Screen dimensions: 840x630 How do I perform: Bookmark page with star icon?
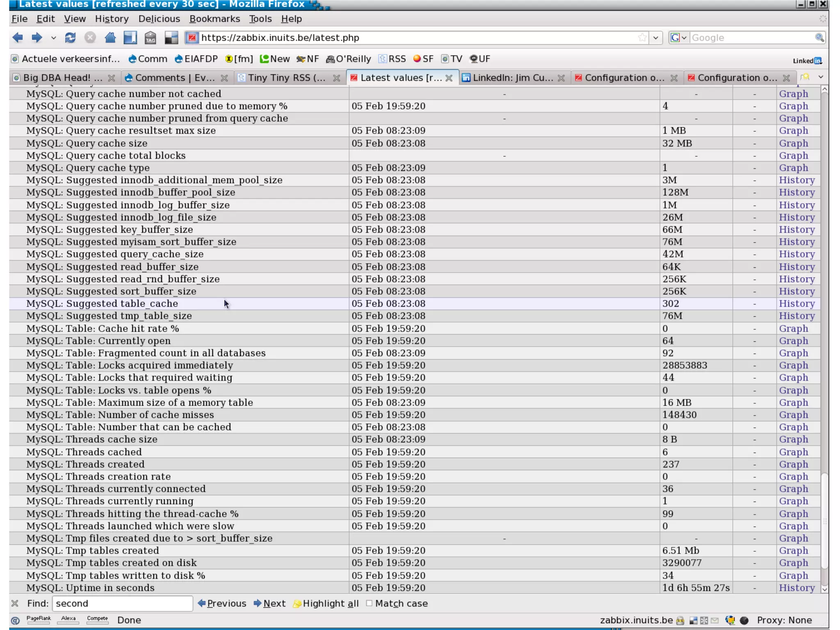click(642, 38)
